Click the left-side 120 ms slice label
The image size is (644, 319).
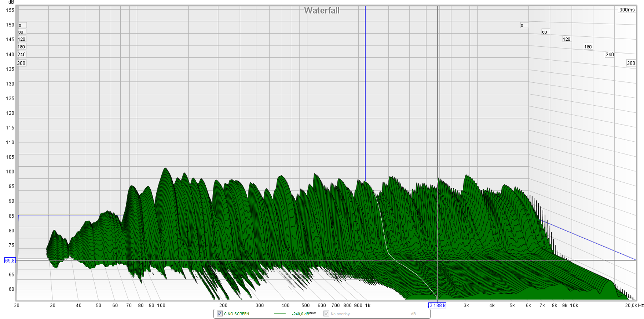point(22,39)
